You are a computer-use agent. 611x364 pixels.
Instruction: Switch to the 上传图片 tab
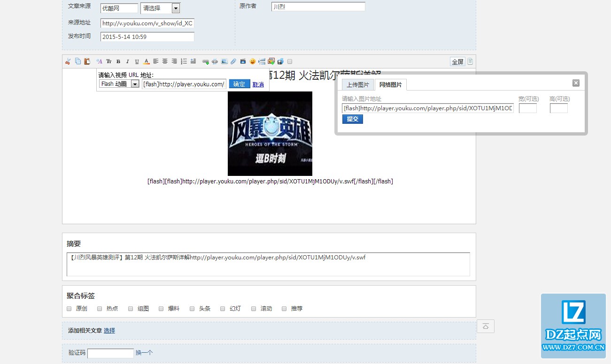[x=358, y=84]
